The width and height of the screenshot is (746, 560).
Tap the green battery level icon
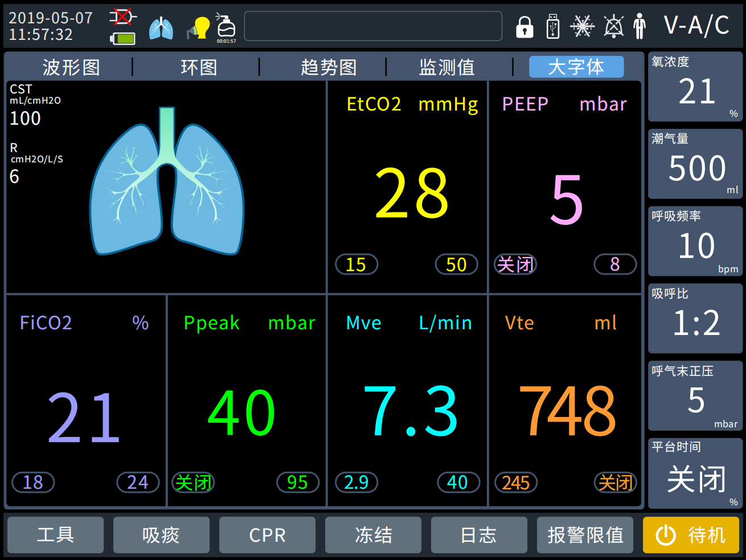point(123,39)
